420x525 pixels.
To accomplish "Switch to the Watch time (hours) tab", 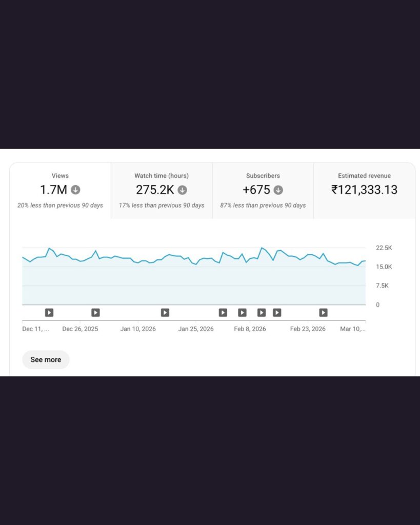I will (162, 190).
